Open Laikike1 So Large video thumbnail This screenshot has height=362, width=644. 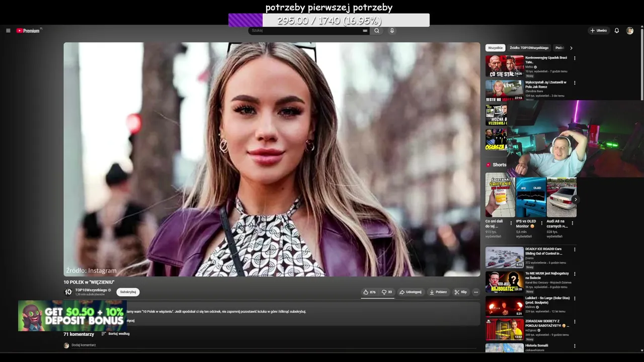pos(504,306)
